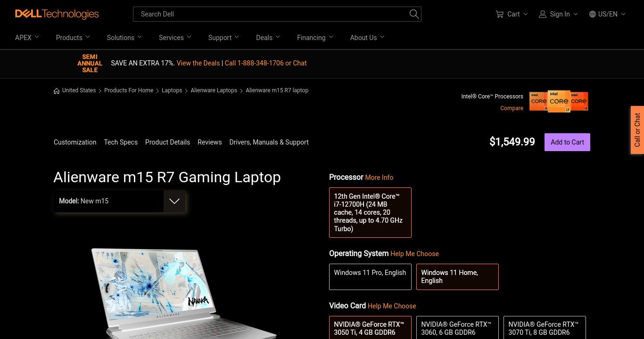644x339 pixels.
Task: Click the search magnifier icon
Action: (x=414, y=14)
